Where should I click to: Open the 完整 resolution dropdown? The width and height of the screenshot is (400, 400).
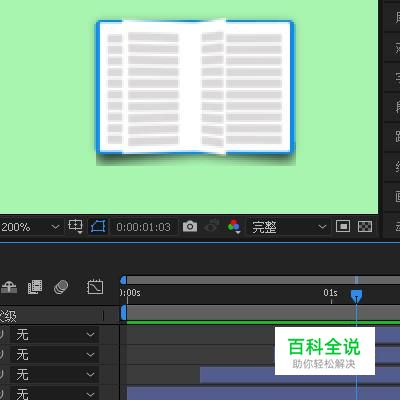288,227
